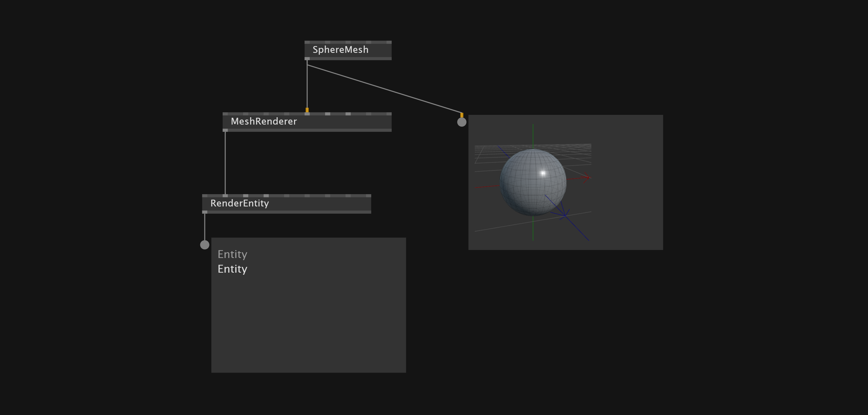The image size is (868, 415).
Task: Click the SphereMesh output pin
Action: coord(307,59)
